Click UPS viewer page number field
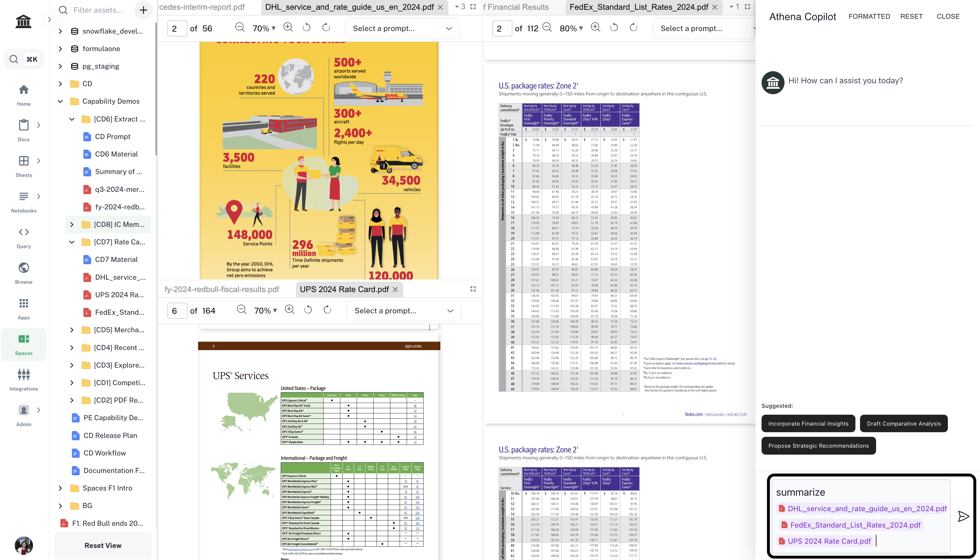This screenshot has height=560, width=980. (x=177, y=311)
